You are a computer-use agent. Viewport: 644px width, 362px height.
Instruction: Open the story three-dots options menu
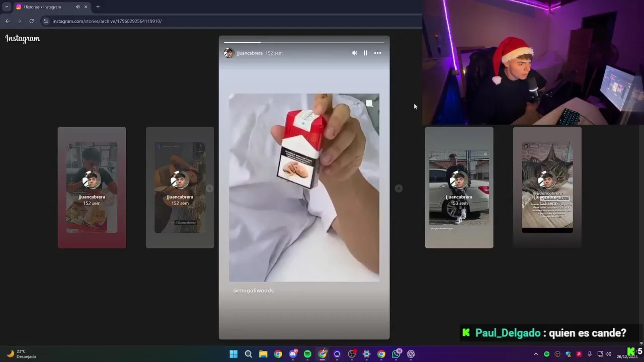377,53
